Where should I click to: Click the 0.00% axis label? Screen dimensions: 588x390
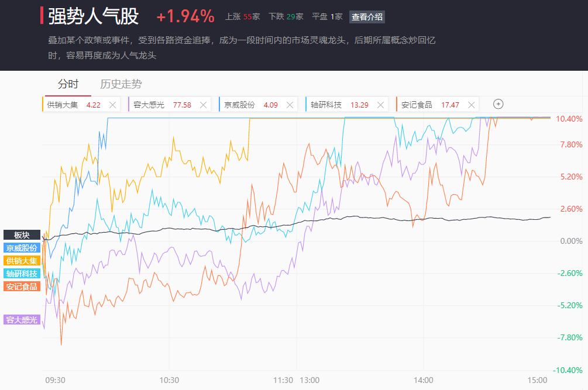[x=571, y=241]
